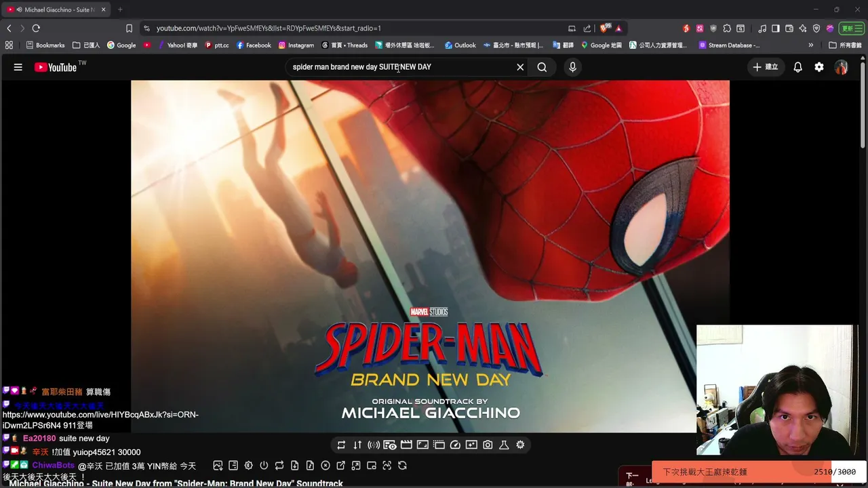The height and width of the screenshot is (488, 868).
Task: Open the tab apps grid icon
Action: pyautogui.click(x=9, y=45)
